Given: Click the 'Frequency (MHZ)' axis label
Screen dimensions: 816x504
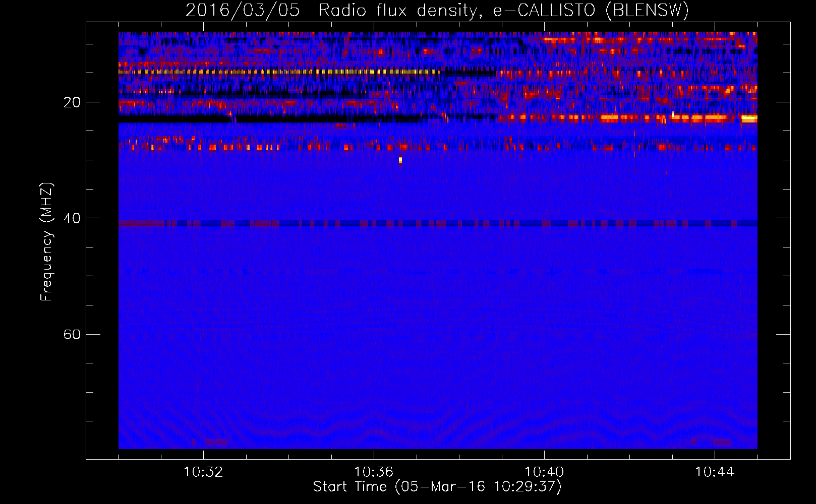Looking at the screenshot, I should pos(46,242).
